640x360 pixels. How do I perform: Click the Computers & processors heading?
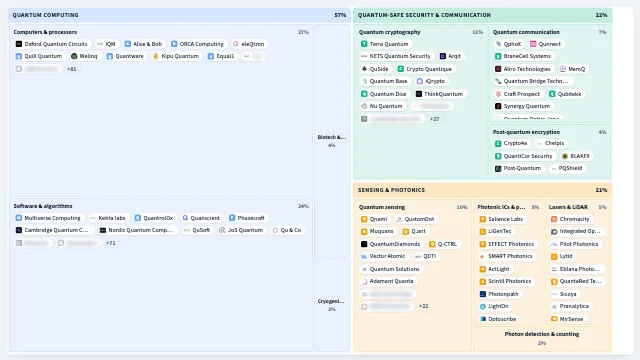click(x=45, y=32)
